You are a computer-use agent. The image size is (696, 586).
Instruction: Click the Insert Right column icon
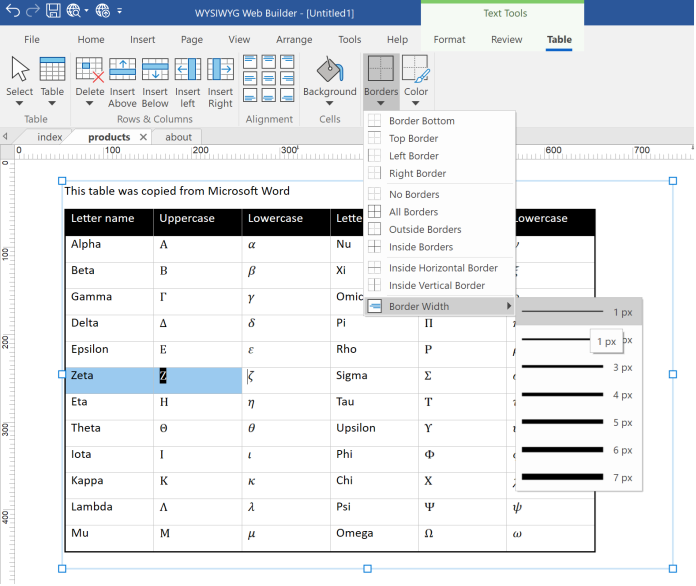point(220,70)
